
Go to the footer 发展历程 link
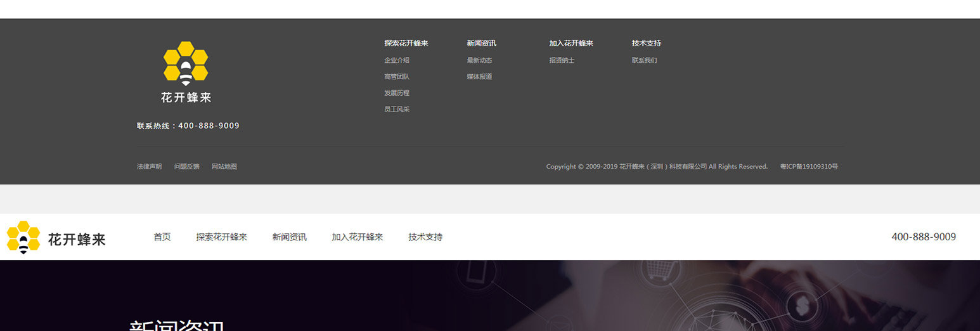click(x=397, y=93)
